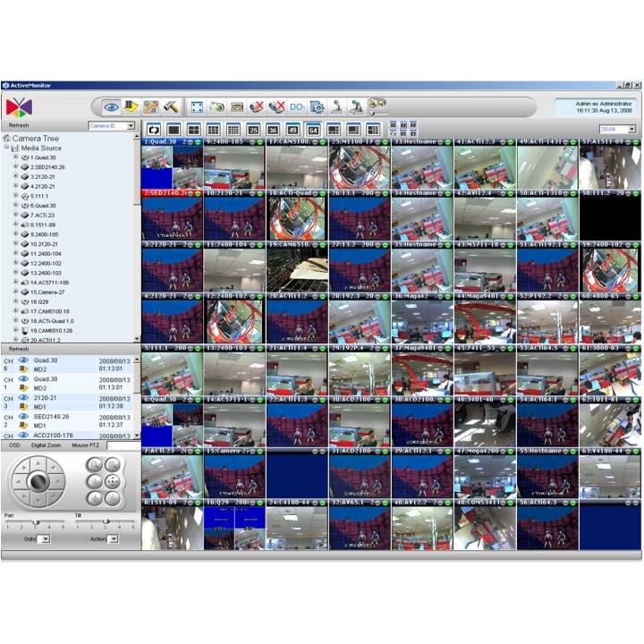Click the eye-shaped live view toolbar icon
This screenshot has width=644, height=644.
click(x=112, y=106)
